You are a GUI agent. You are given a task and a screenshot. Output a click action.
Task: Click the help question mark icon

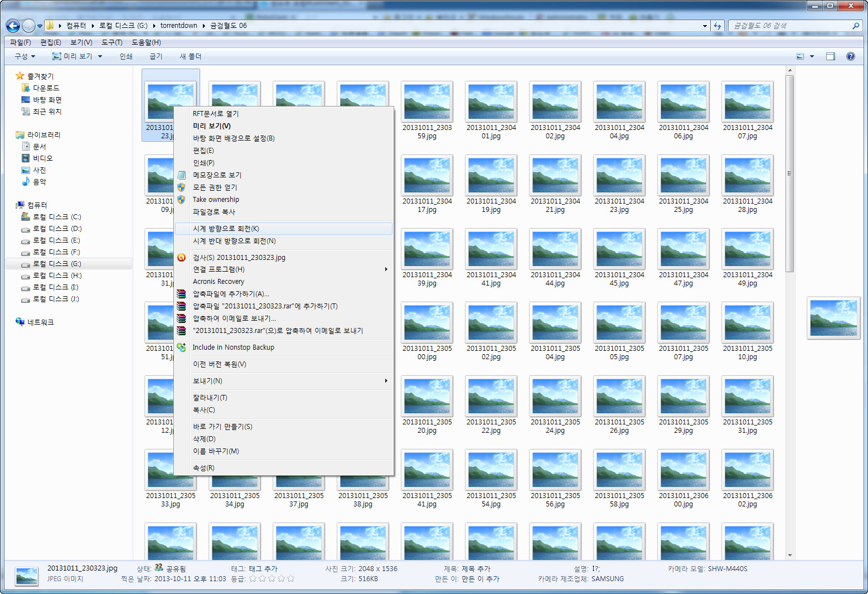coord(851,56)
